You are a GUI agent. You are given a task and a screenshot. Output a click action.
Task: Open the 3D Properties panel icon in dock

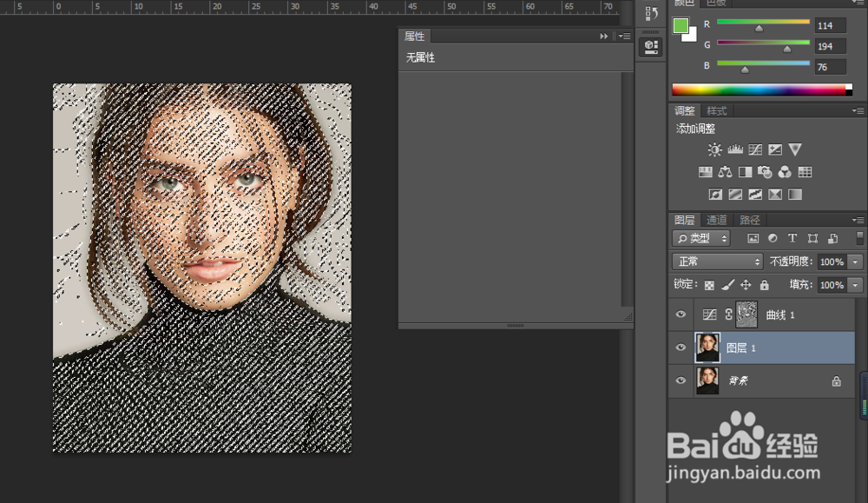coord(652,47)
